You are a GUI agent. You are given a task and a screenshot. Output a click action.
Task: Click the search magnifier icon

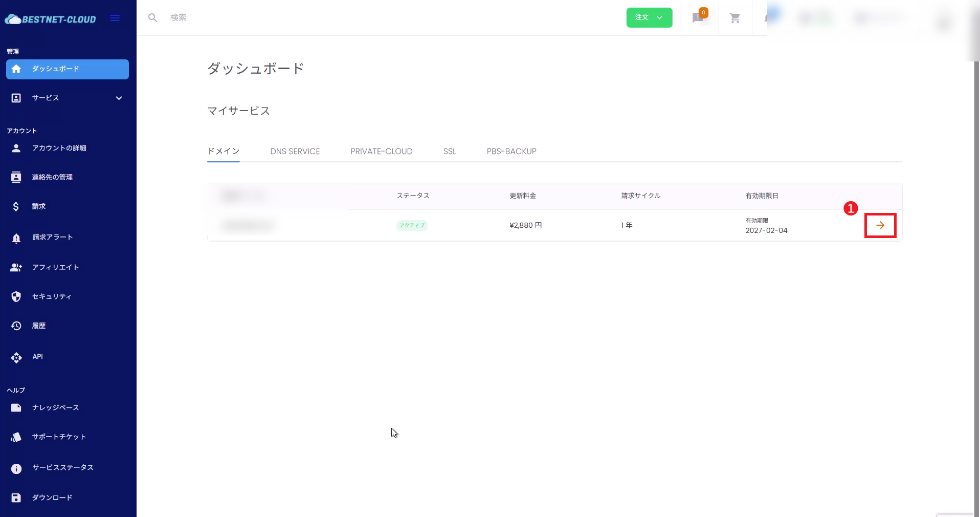click(x=152, y=18)
